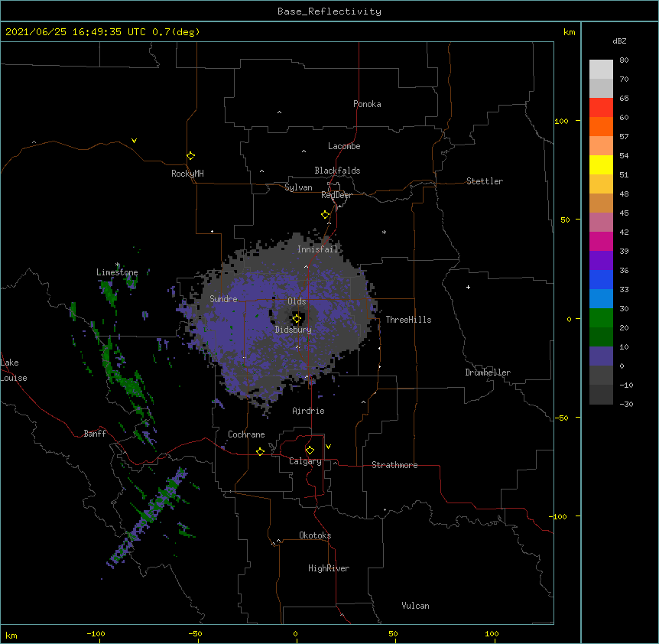
Task: Pick the purple 39 dBZ legend color
Action: point(601,260)
